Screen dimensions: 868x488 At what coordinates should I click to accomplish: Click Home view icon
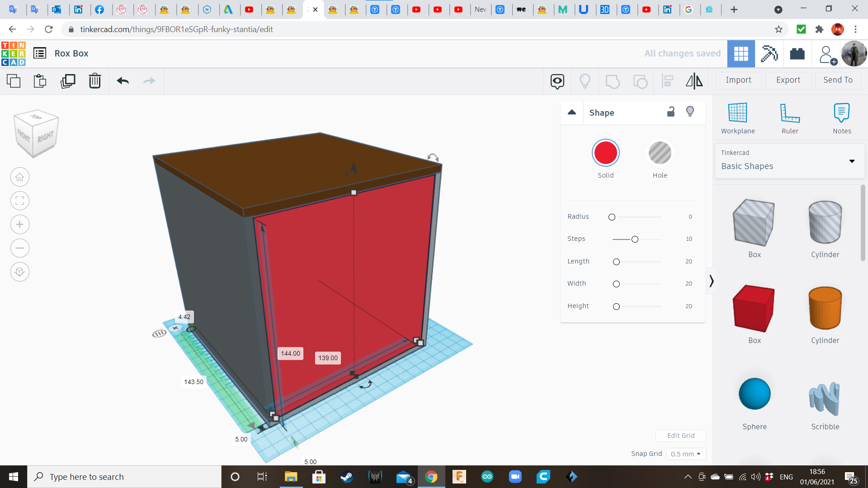[20, 177]
